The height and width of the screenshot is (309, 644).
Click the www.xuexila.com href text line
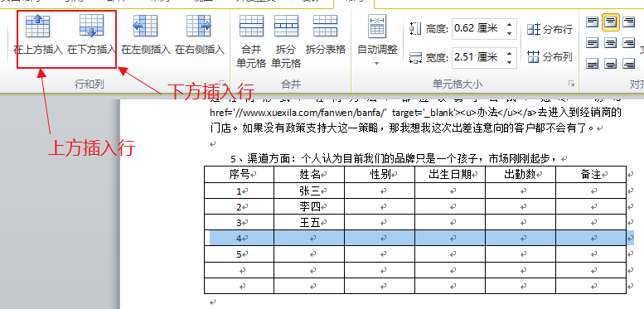coord(415,113)
